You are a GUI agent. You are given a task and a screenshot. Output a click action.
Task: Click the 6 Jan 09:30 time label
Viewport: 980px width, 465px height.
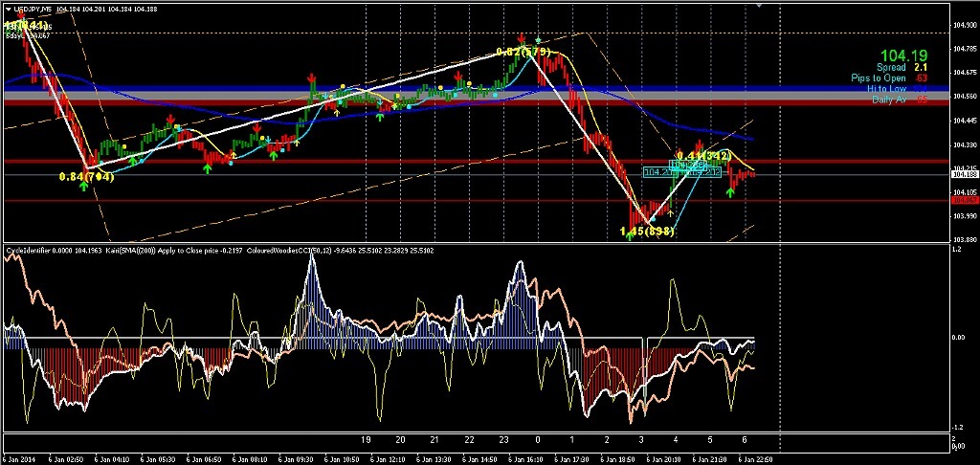click(x=295, y=459)
